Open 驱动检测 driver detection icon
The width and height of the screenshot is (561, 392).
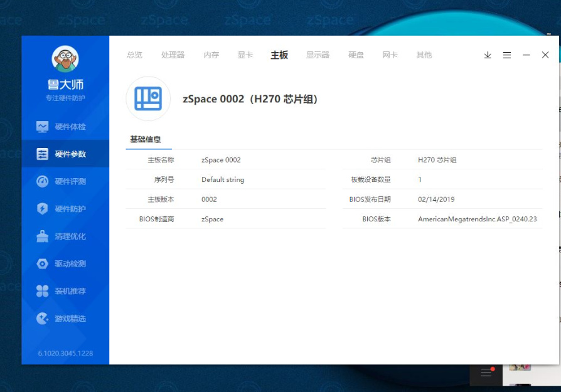(42, 263)
